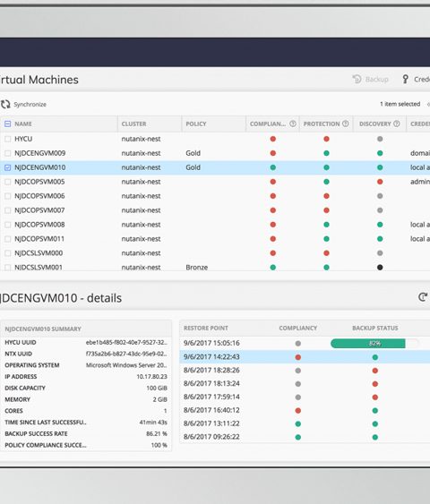Click the backup success rate 86.21 %
Viewport: 430px width, 504px height.
(157, 433)
